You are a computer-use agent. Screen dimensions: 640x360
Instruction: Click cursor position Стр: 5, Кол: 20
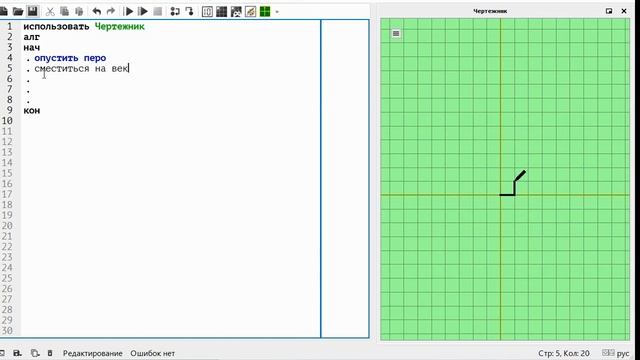(x=564, y=353)
